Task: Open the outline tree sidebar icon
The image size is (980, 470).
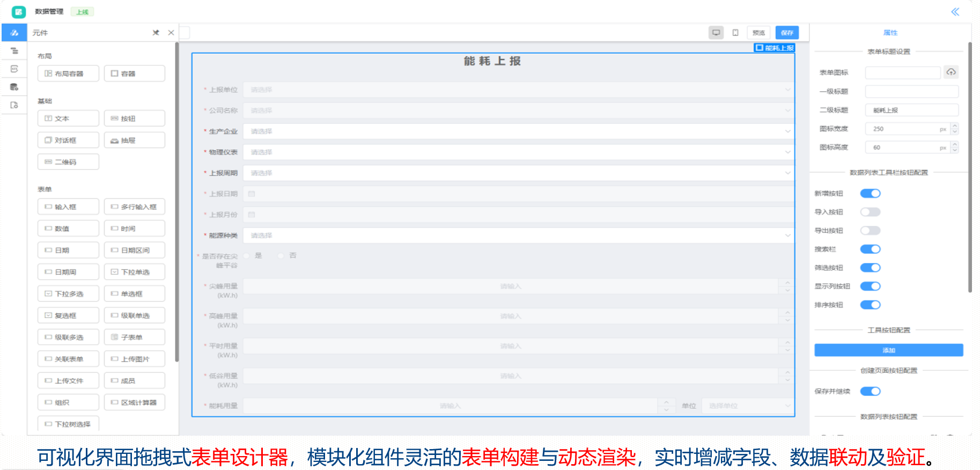Action: pos(14,51)
